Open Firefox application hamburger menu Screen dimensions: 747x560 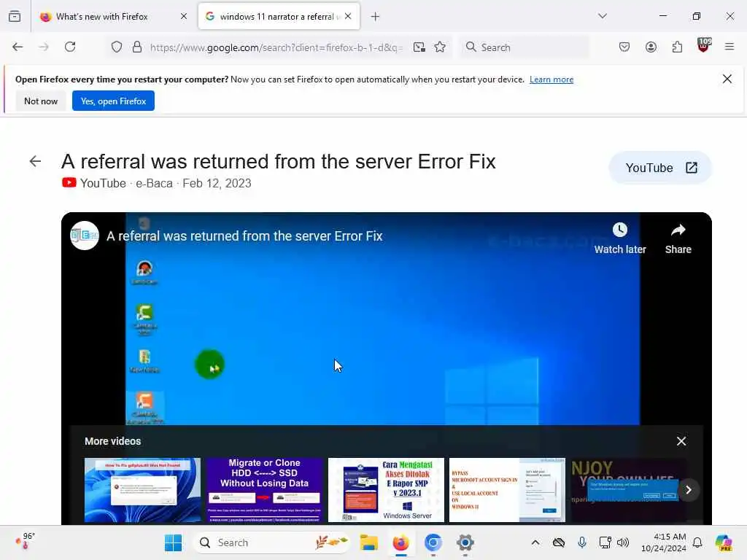coord(729,47)
